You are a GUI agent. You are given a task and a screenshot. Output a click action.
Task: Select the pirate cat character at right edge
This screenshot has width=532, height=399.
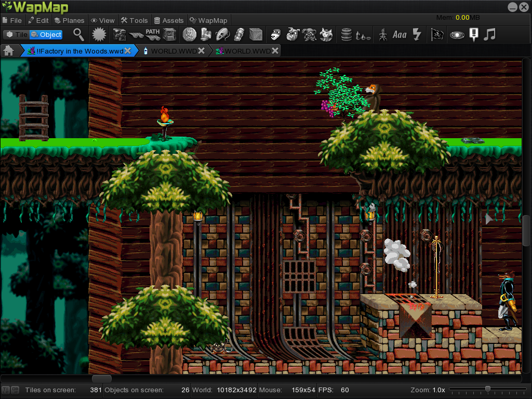click(x=508, y=301)
